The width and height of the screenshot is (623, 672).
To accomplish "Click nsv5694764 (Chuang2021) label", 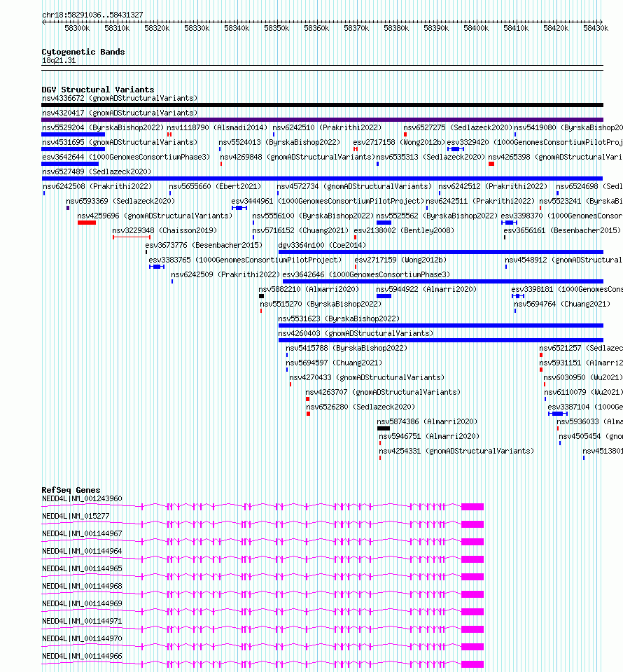I will [562, 304].
